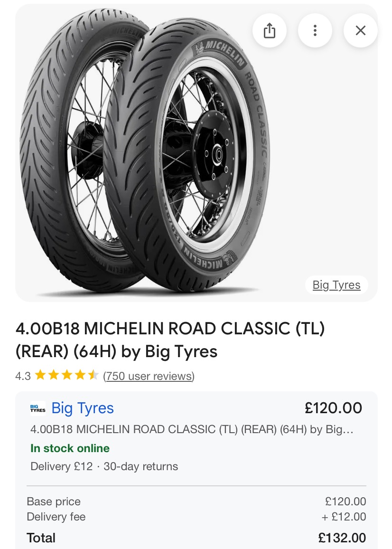Screen dimensions: 392x549
Task: Click the bold £120.00 seller price
Action: pos(333,408)
